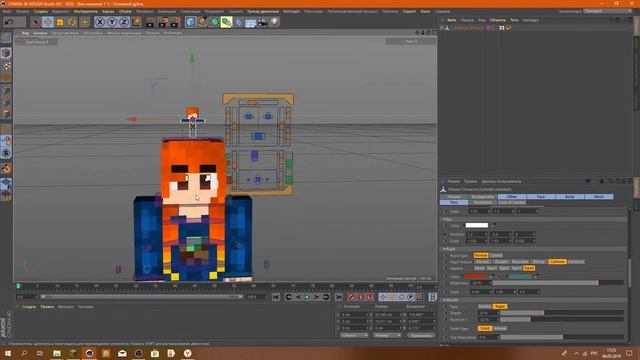This screenshot has width=640, height=360.
Task: Add a Cube primitive object
Action: point(190,22)
